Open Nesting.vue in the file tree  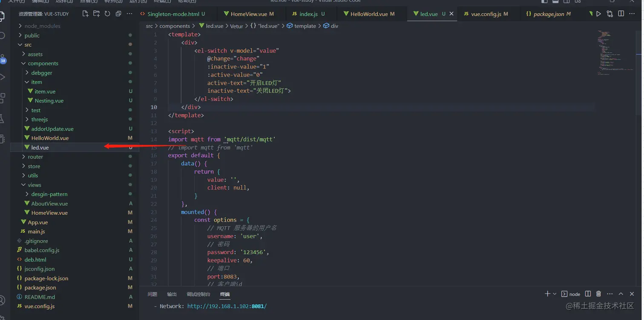[74, 101]
